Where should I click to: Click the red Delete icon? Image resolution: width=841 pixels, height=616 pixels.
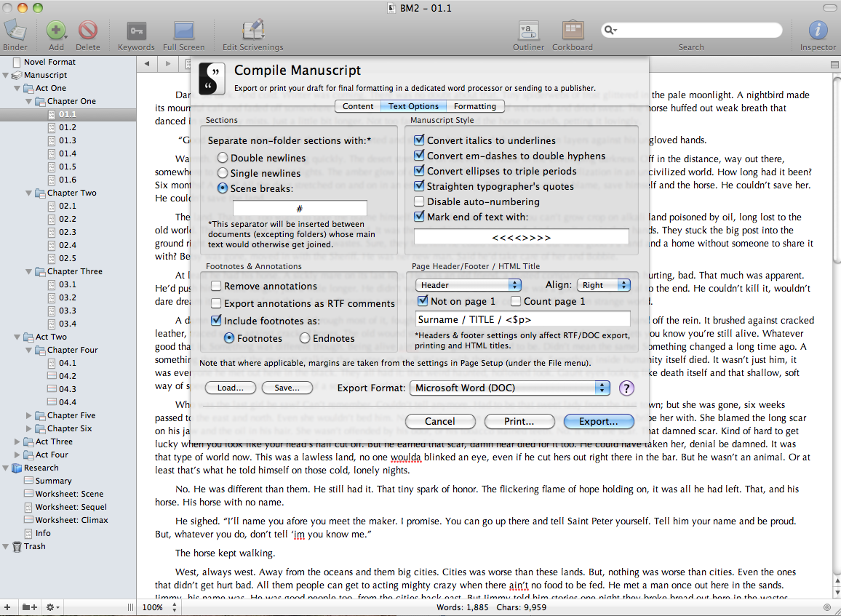(88, 31)
